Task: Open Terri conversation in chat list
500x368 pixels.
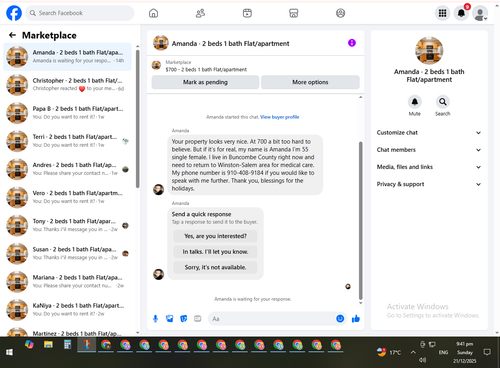Action: [x=67, y=141]
